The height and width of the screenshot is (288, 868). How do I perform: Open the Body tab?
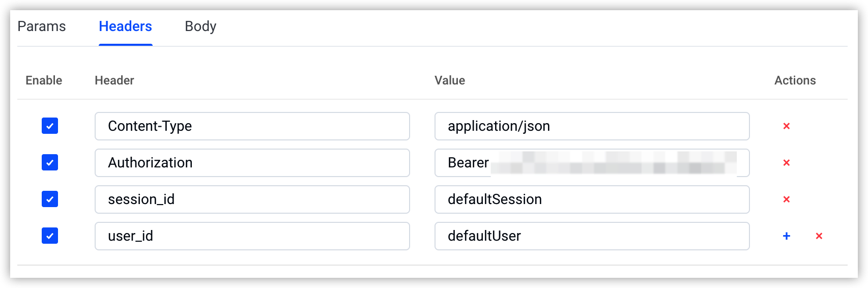pos(200,26)
